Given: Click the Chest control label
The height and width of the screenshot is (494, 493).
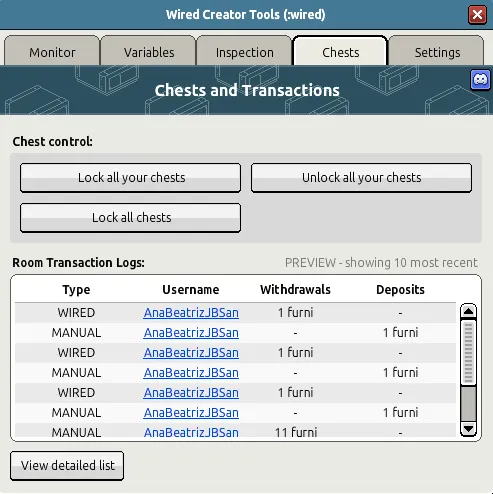Looking at the screenshot, I should click(x=53, y=142).
